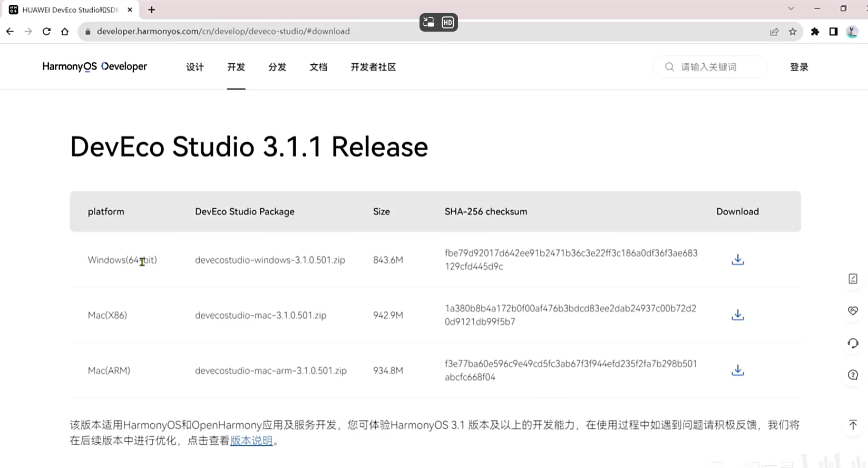Open the customer service headset icon

coord(853,343)
